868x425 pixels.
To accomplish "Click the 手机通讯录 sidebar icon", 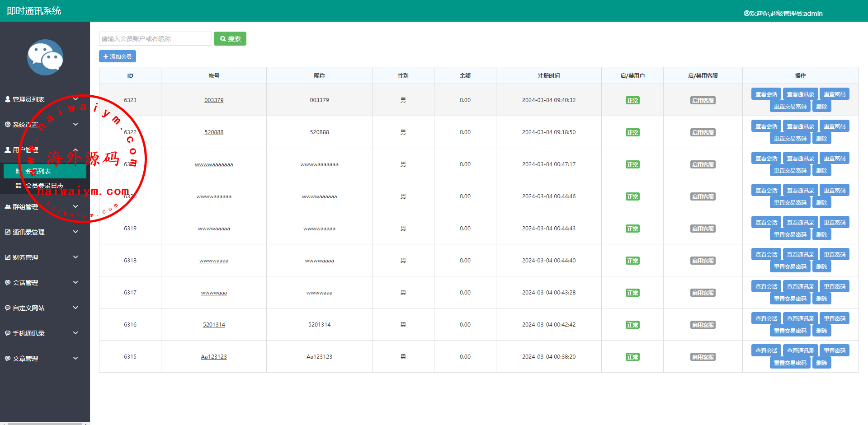I will click(8, 333).
